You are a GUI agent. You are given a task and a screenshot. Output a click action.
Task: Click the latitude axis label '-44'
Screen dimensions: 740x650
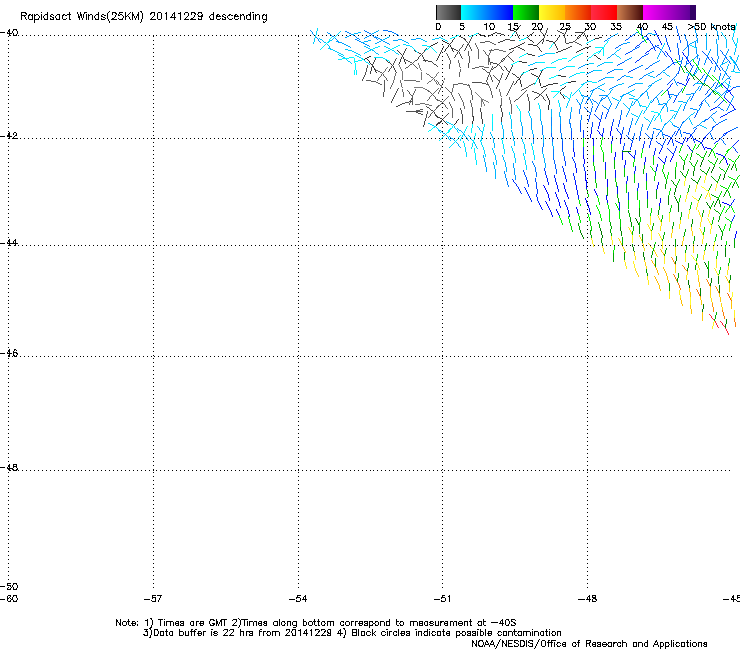tap(9, 243)
